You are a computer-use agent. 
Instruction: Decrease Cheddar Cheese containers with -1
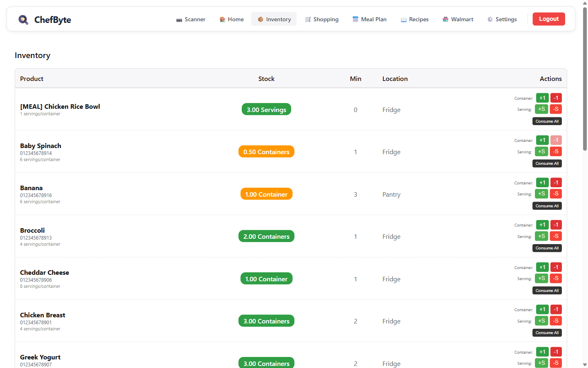(x=556, y=267)
